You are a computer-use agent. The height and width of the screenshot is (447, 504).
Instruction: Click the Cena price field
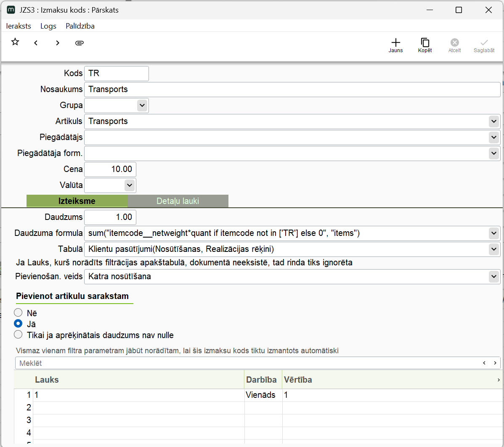pyautogui.click(x=110, y=169)
